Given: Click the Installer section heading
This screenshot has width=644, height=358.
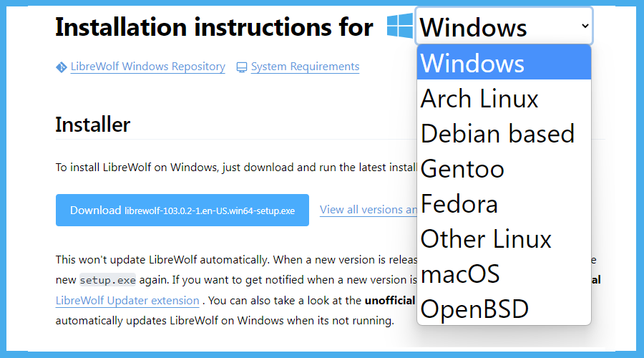Looking at the screenshot, I should (x=93, y=124).
